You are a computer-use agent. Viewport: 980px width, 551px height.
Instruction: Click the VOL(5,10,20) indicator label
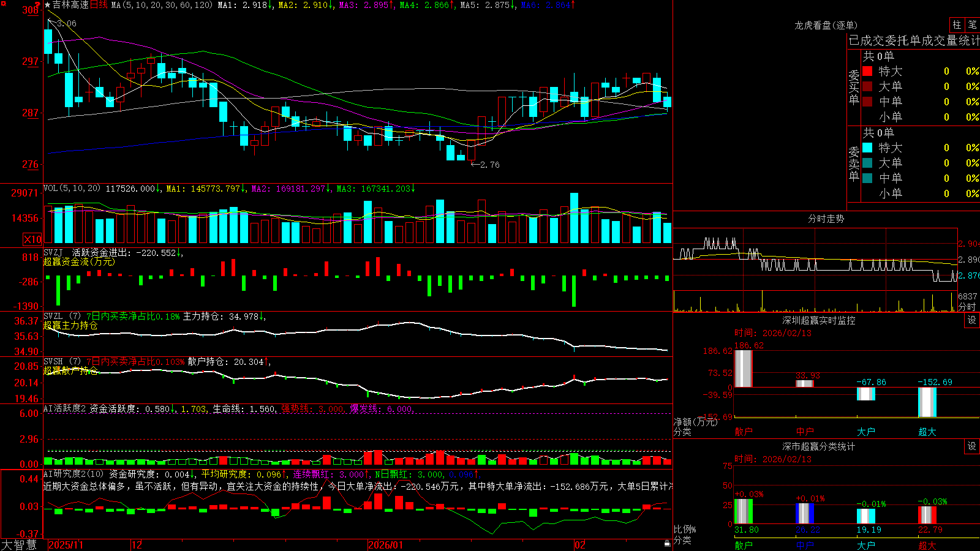click(72, 189)
